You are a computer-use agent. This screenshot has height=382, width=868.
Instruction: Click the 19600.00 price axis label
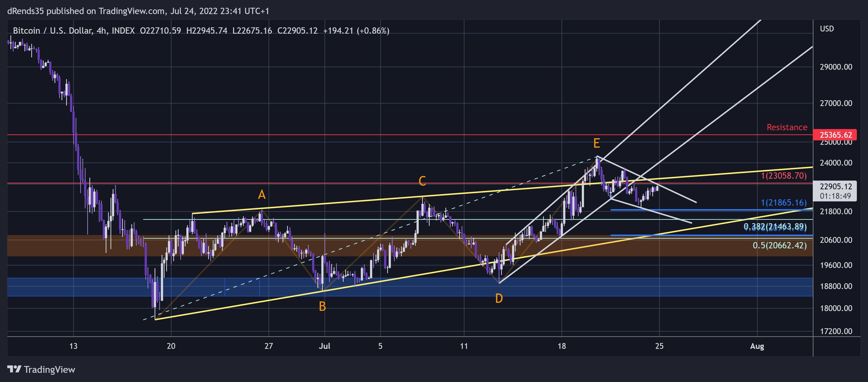click(x=836, y=265)
